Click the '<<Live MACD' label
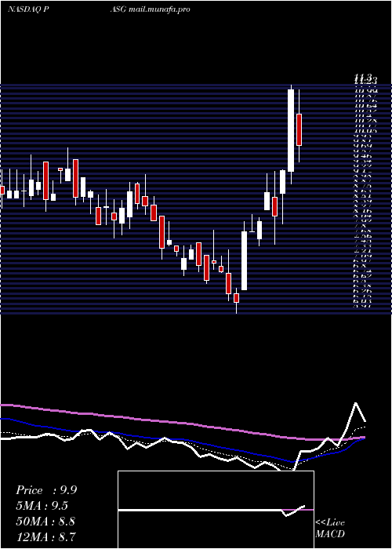392x549 pixels. [330, 529]
